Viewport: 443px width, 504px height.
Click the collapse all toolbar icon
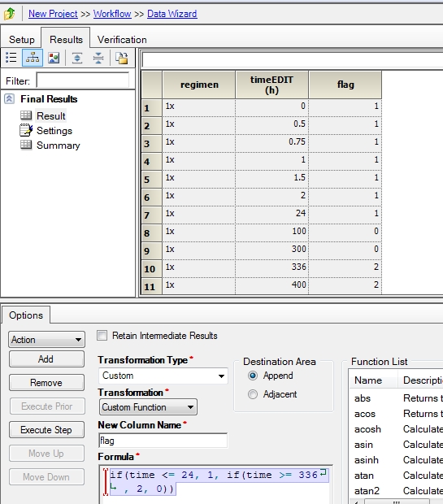pyautogui.click(x=98, y=58)
